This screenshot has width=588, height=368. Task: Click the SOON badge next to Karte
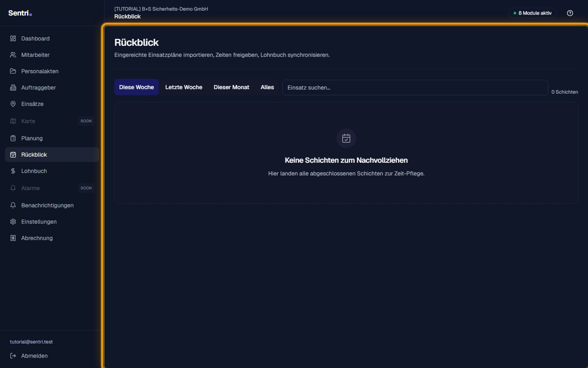86,121
